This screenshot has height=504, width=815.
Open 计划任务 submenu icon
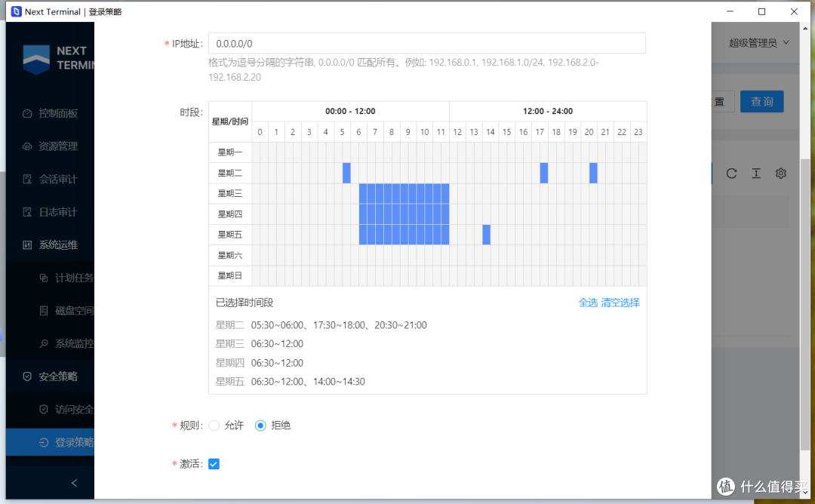click(45, 278)
